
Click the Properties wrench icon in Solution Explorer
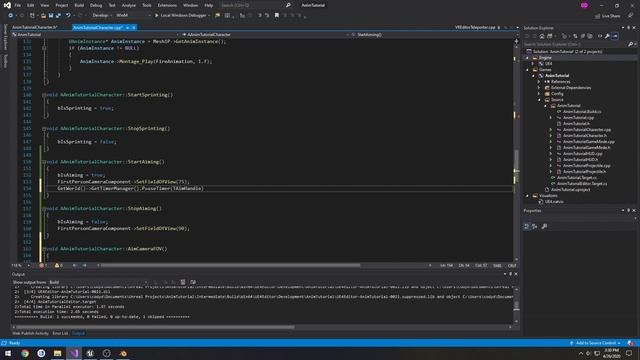pyautogui.click(x=607, y=36)
